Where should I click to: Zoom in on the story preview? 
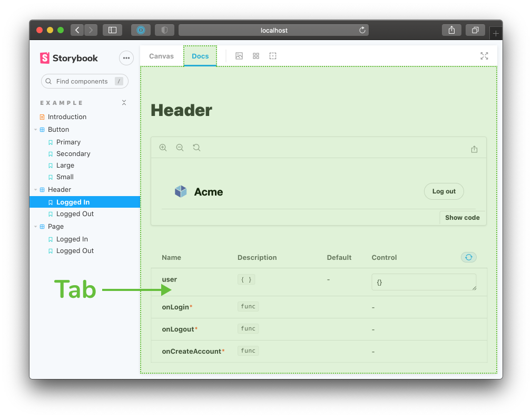[163, 148]
